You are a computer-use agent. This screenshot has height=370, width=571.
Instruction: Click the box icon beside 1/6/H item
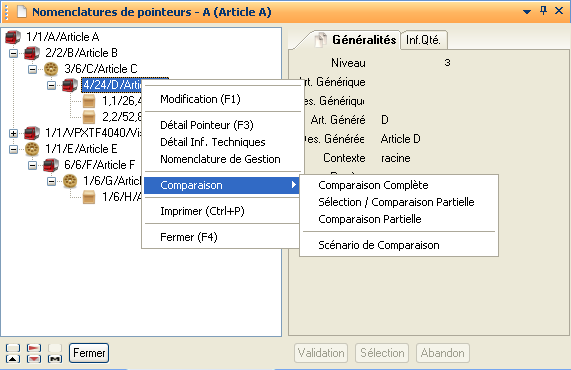click(89, 197)
